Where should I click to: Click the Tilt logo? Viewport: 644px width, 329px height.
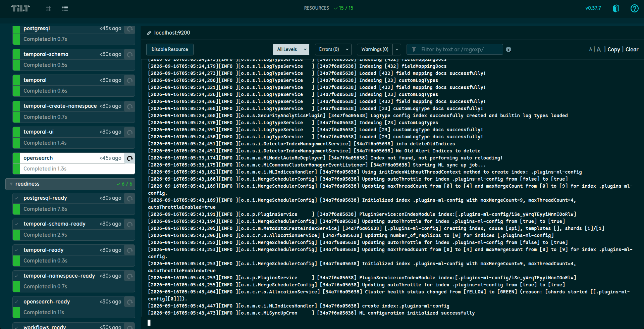pos(20,8)
